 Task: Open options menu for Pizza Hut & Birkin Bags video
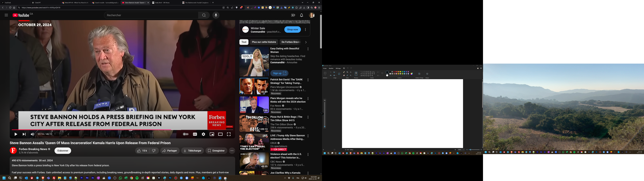pyautogui.click(x=308, y=117)
